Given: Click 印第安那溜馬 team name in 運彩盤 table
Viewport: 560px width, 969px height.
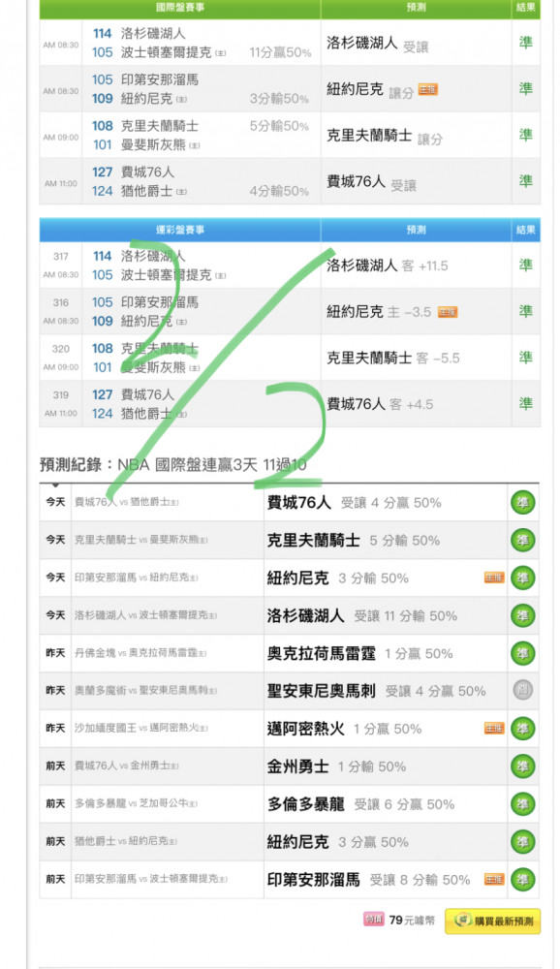Looking at the screenshot, I should pos(160,302).
